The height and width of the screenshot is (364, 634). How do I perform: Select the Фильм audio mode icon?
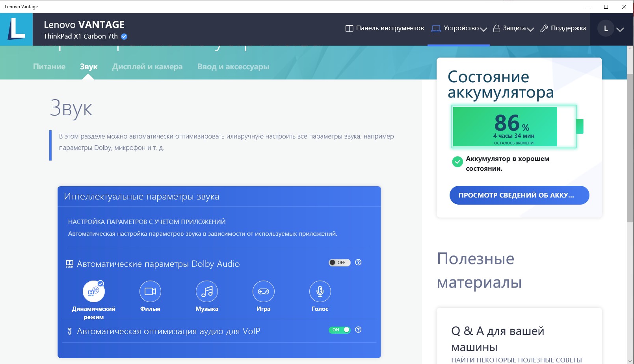(150, 292)
